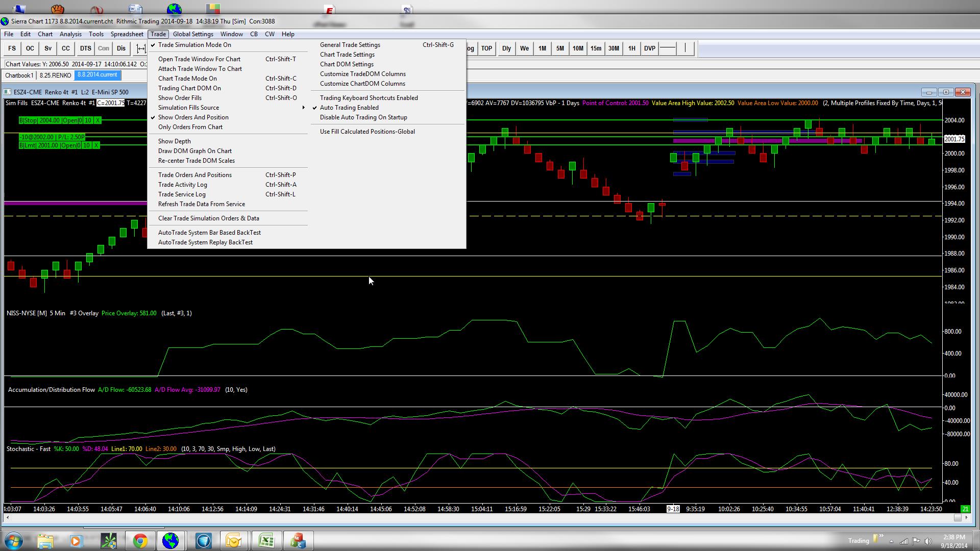Screen dimensions: 980x551
Task: Click the horizontal scrollbar right arrow
Action: click(966, 517)
